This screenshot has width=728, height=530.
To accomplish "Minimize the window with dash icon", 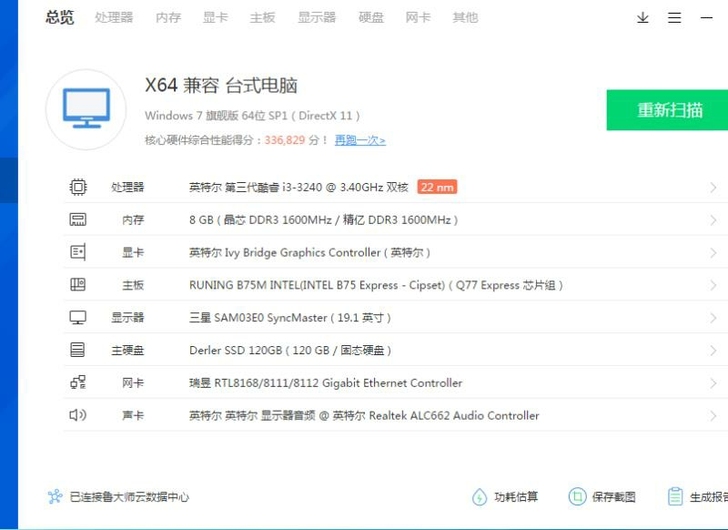I will click(707, 18).
